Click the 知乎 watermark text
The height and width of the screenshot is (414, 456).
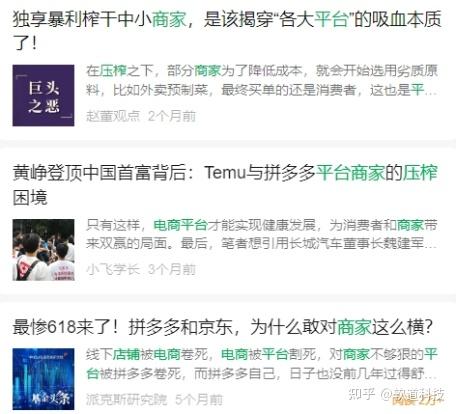[362, 394]
